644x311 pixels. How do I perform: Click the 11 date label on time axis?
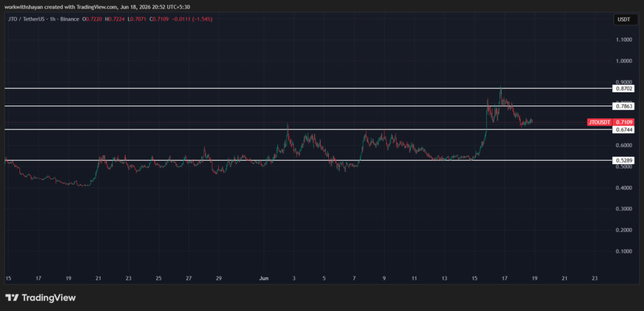click(414, 278)
